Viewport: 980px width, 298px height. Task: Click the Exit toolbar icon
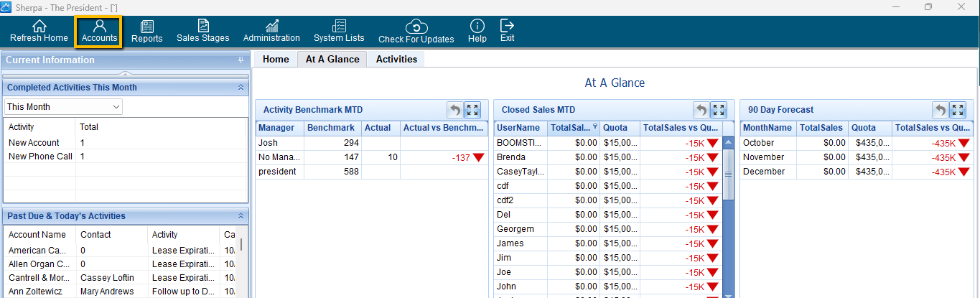508,31
